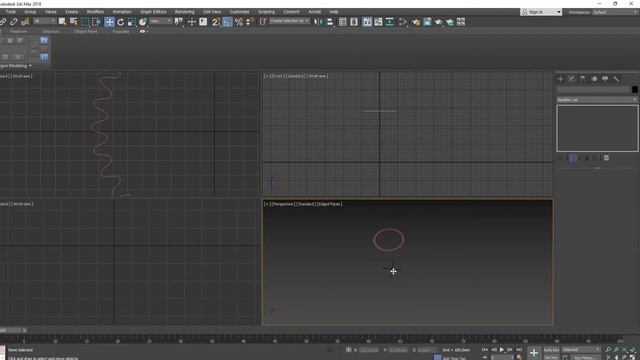Open the Schematic View icon
Viewport: 640px width, 360px height.
(390, 22)
